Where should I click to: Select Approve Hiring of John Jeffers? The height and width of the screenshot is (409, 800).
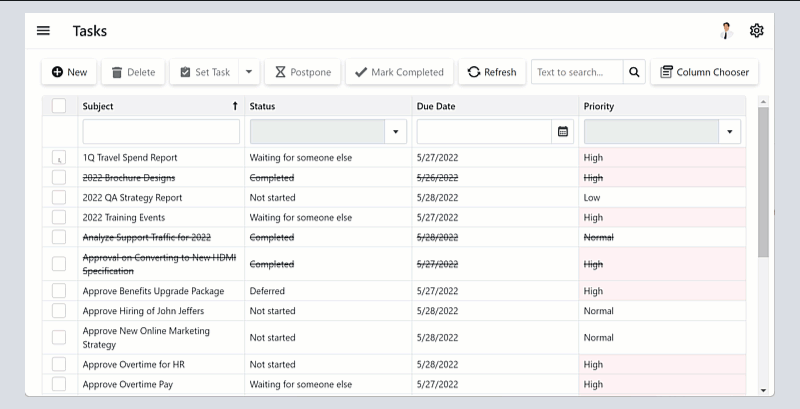(143, 311)
